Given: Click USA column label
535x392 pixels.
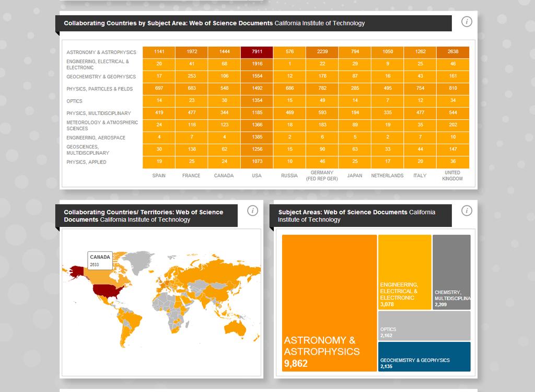Looking at the screenshot, I should pos(257,176).
